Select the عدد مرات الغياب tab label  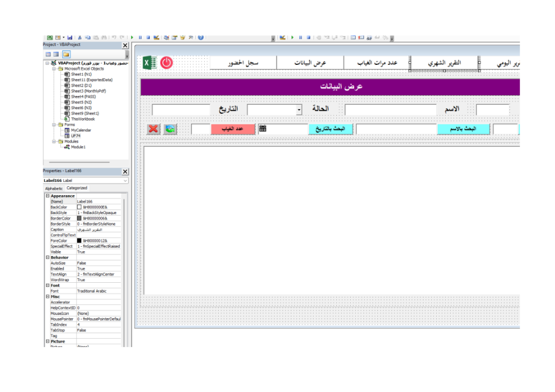tap(377, 63)
